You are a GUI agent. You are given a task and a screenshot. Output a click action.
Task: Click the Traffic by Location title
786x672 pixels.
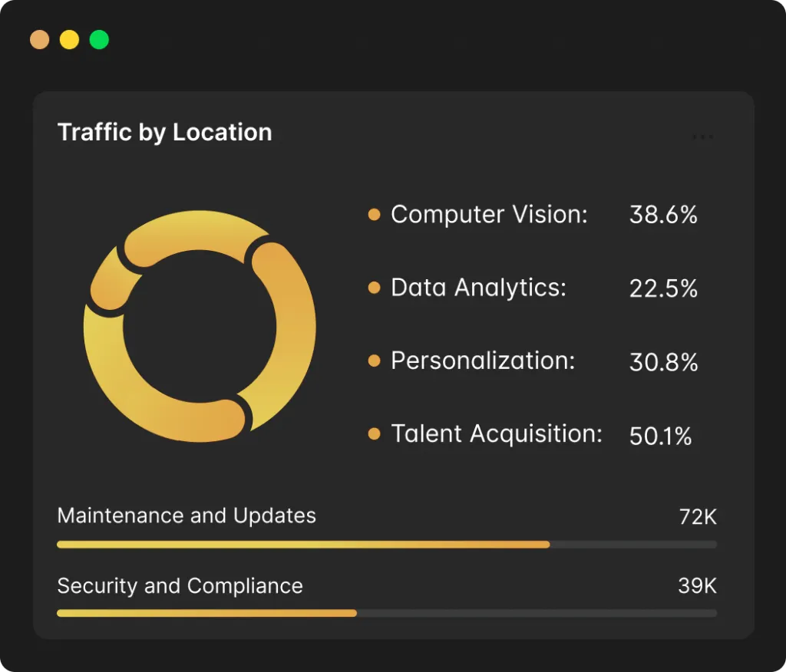click(x=165, y=132)
